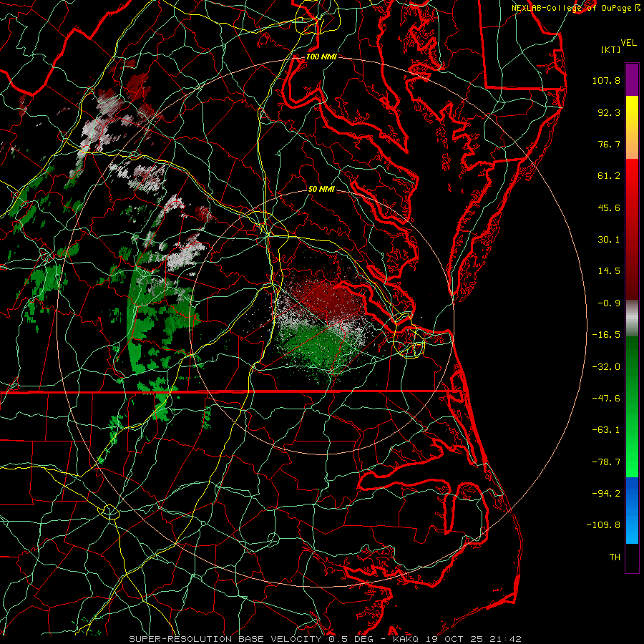Click the -109.8 legend value
This screenshot has height=644, width=644.
pos(603,525)
